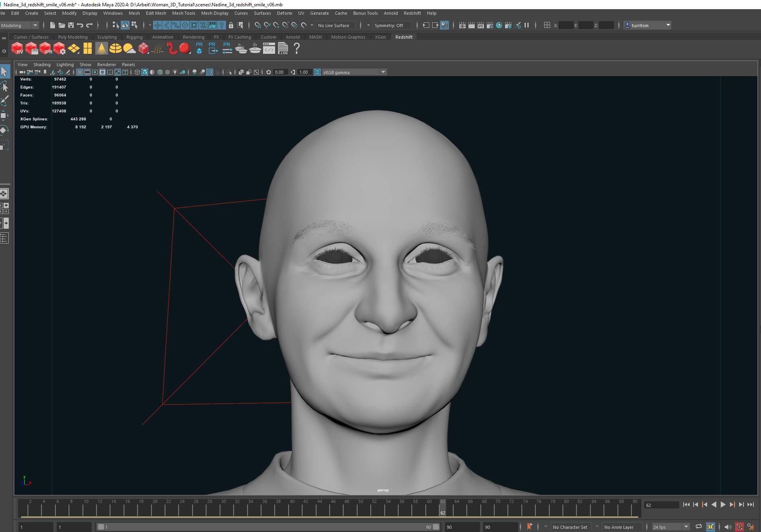This screenshot has width=761, height=532.
Task: Open the Modeling menu set dropdown
Action: pos(35,25)
